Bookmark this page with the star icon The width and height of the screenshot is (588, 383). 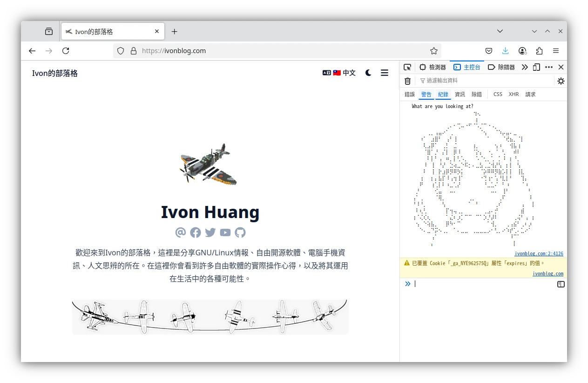[434, 51]
